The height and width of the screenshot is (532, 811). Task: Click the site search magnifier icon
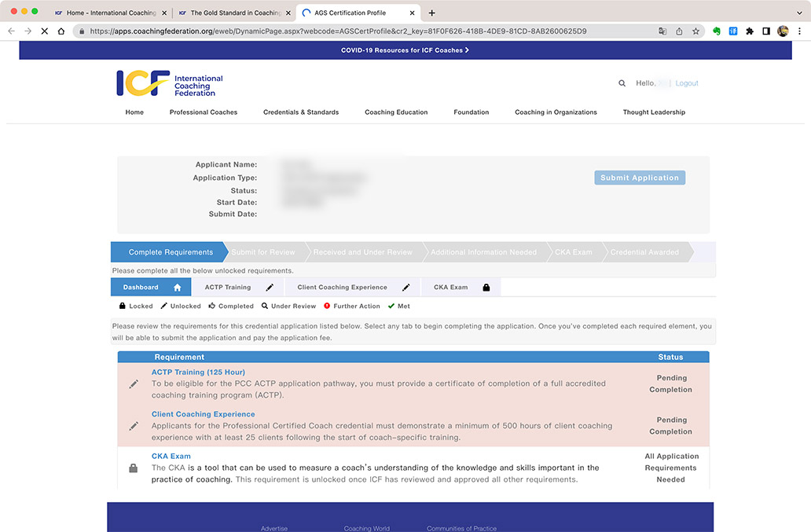[622, 83]
